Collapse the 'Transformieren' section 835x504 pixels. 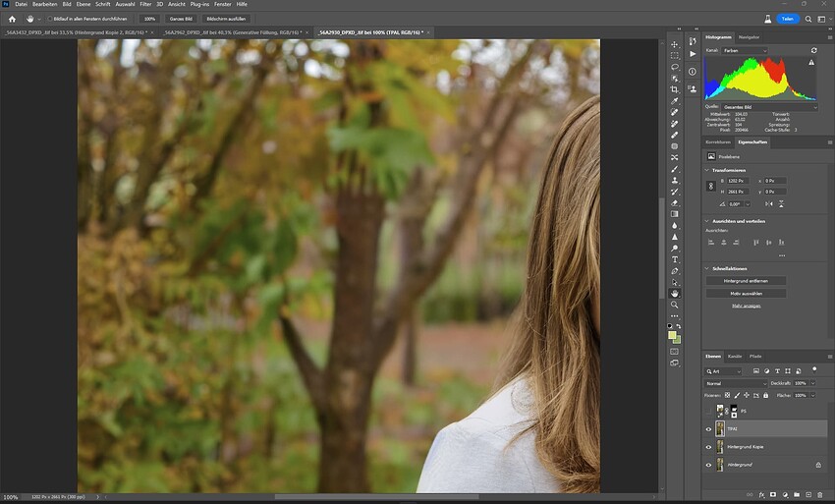tap(707, 170)
